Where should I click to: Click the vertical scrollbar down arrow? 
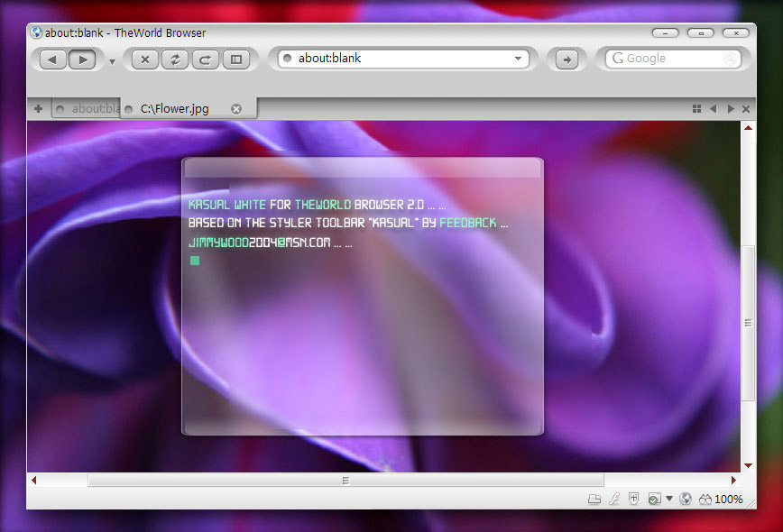click(748, 465)
